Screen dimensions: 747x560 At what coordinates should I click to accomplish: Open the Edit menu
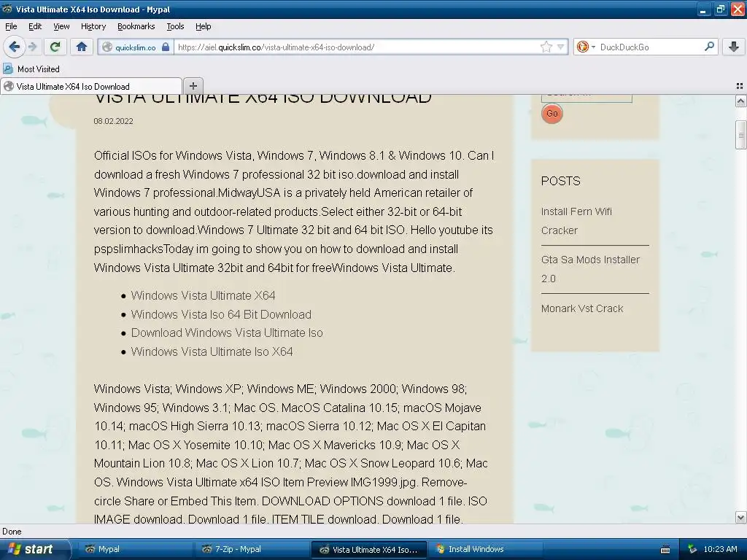click(35, 26)
